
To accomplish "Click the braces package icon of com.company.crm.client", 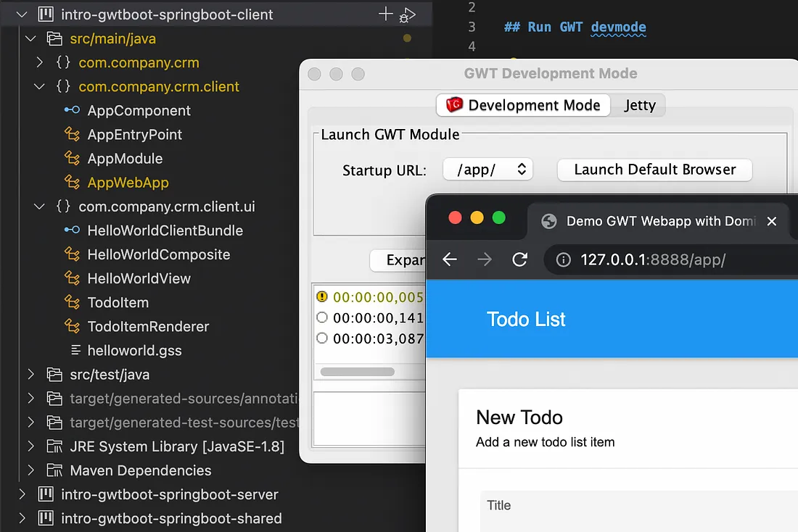I will (63, 86).
